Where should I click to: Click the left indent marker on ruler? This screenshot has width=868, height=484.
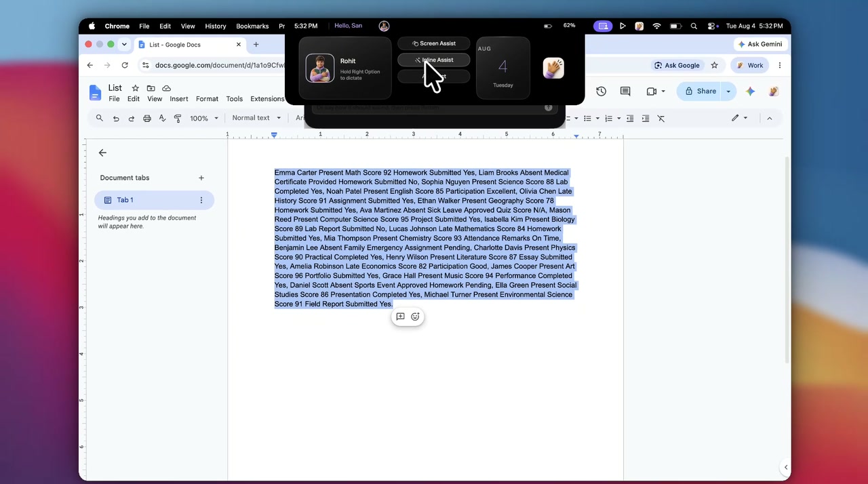click(x=274, y=136)
